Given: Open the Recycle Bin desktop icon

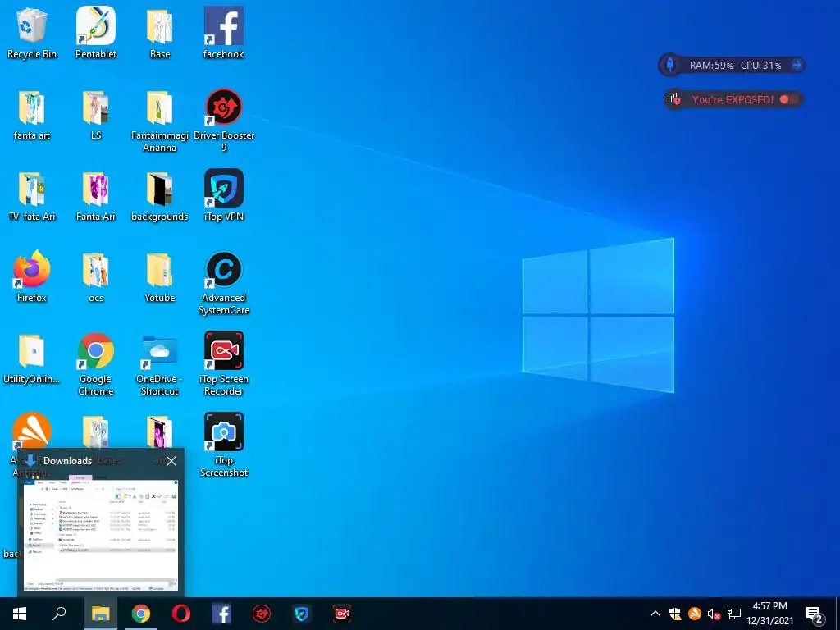Looking at the screenshot, I should coord(32,32).
